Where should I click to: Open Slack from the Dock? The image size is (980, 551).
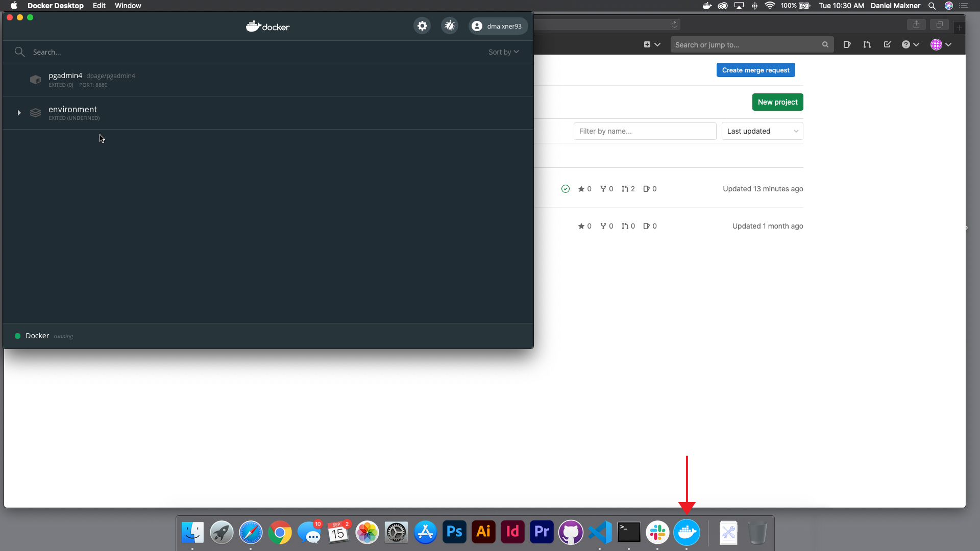click(657, 532)
